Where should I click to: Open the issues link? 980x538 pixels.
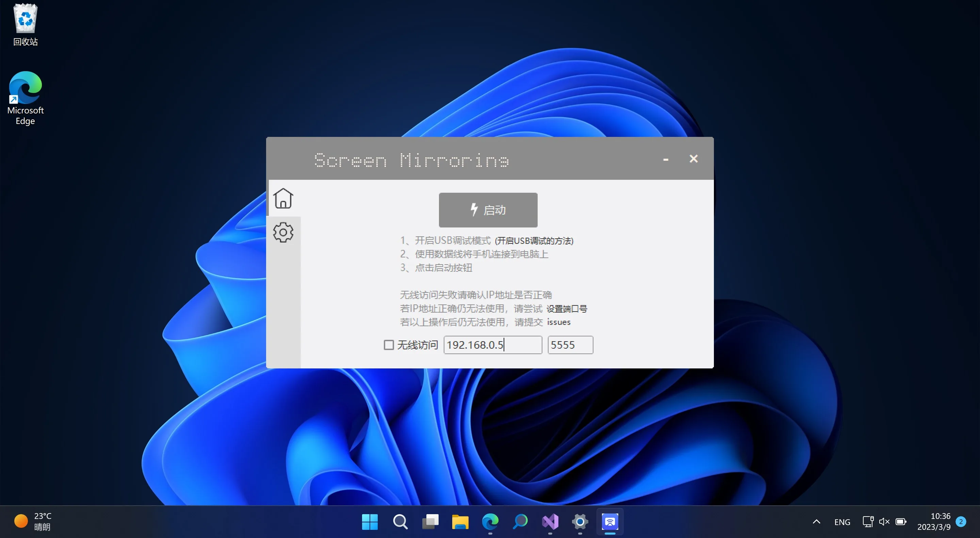(x=559, y=322)
